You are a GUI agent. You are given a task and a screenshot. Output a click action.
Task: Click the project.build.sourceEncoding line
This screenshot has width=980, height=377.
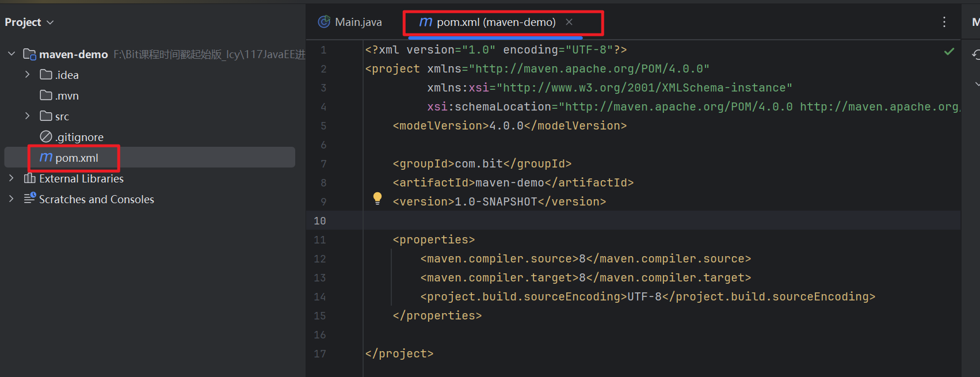pyautogui.click(x=648, y=296)
